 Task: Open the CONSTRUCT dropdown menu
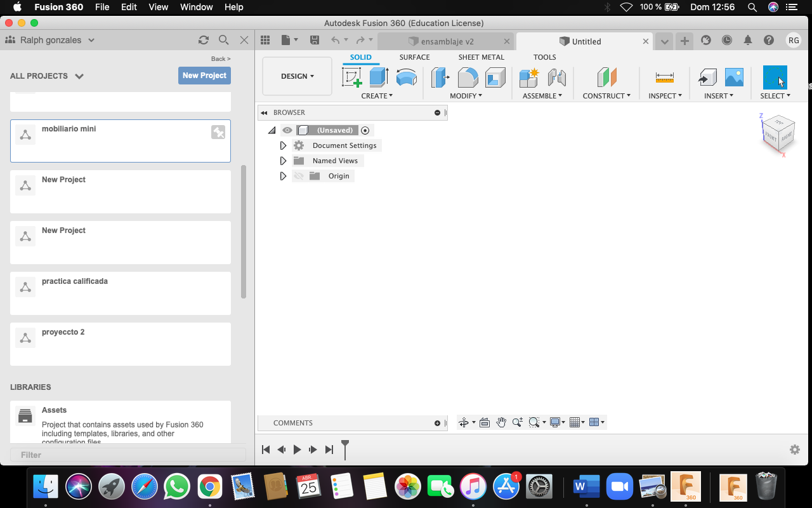click(x=606, y=96)
